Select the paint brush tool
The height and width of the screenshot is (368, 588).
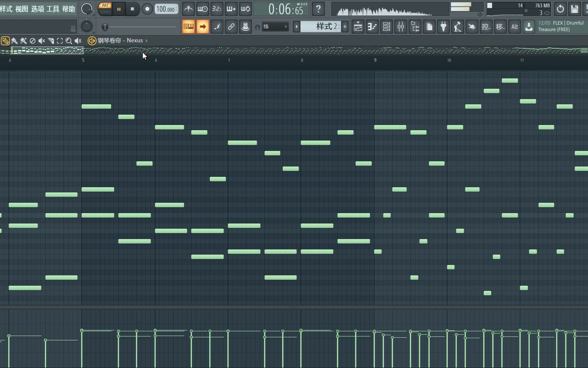[14, 41]
